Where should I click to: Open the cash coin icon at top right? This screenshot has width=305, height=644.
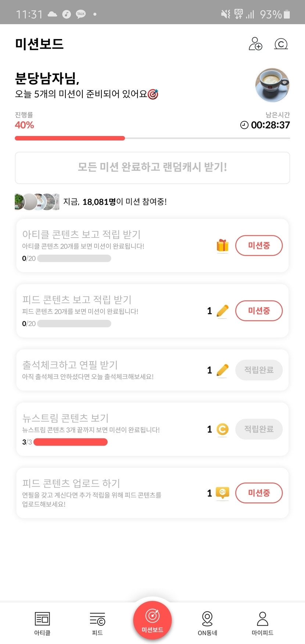coord(281,44)
